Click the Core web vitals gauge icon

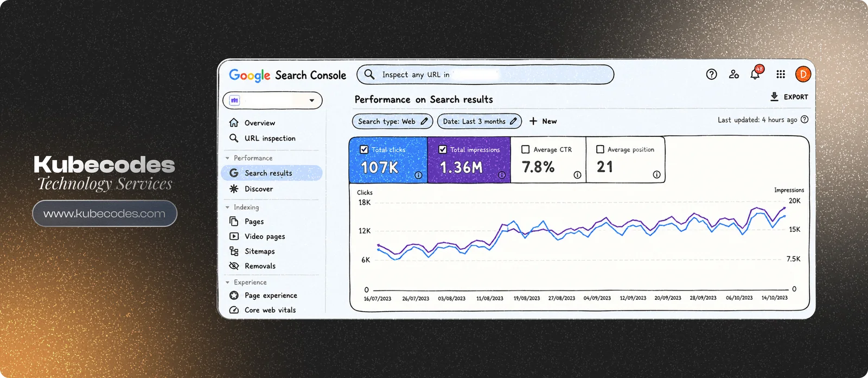(x=234, y=310)
